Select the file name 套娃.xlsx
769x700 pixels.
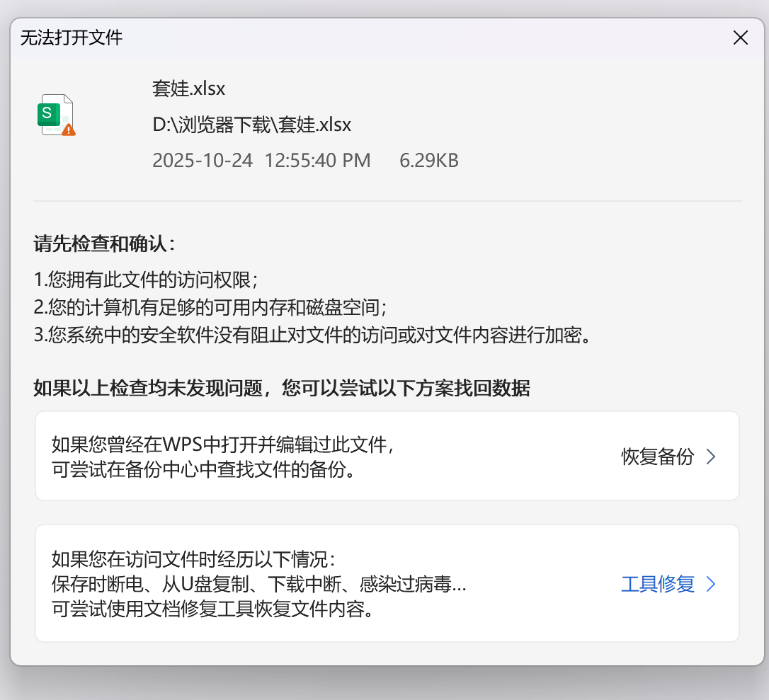click(188, 88)
